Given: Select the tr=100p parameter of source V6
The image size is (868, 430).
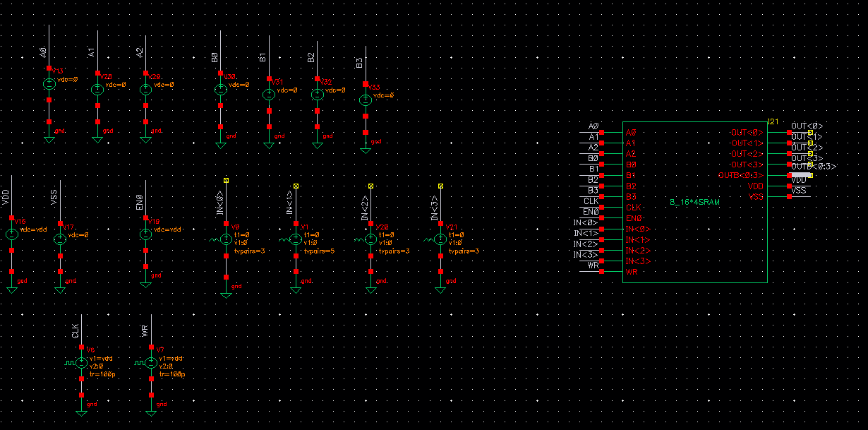Looking at the screenshot, I should coord(102,374).
